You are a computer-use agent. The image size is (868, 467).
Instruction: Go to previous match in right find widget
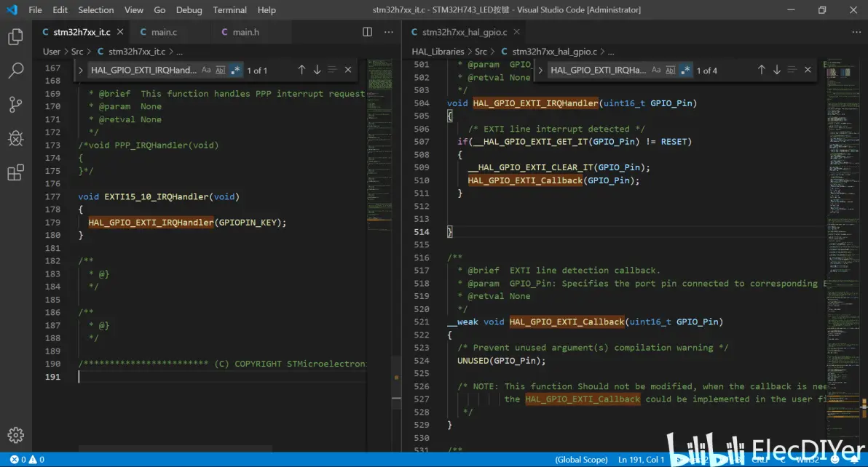pos(762,70)
